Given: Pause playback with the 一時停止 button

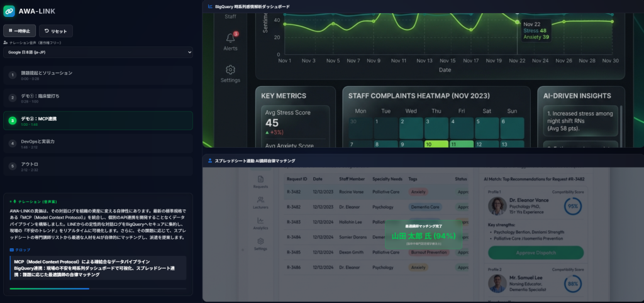Looking at the screenshot, I should point(19,31).
